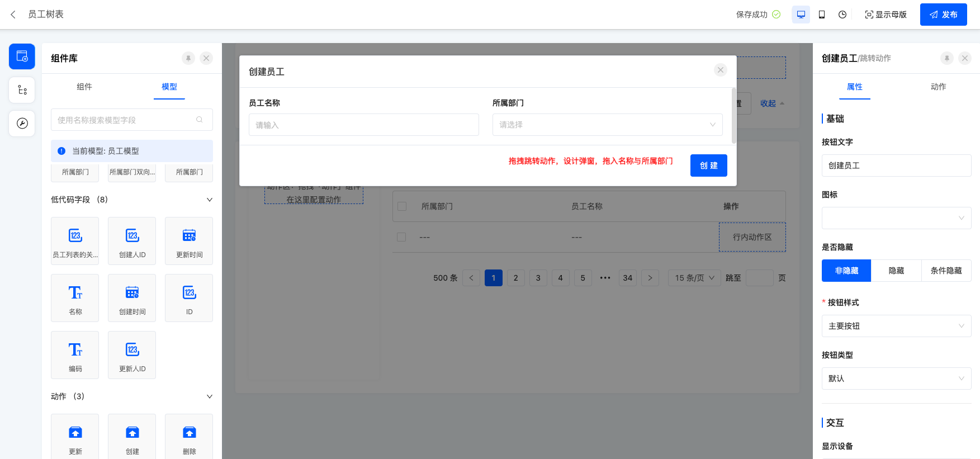Close the 创建员工 dialog
This screenshot has width=980, height=459.
point(721,70)
